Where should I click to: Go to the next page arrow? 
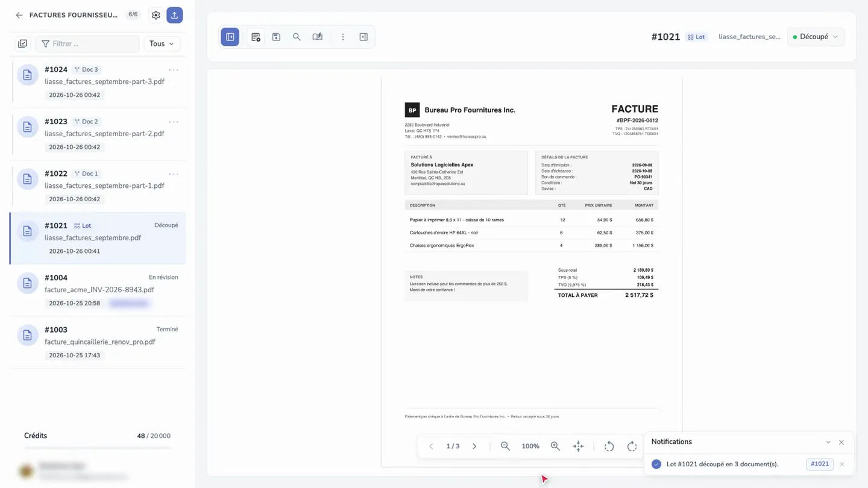coord(474,446)
